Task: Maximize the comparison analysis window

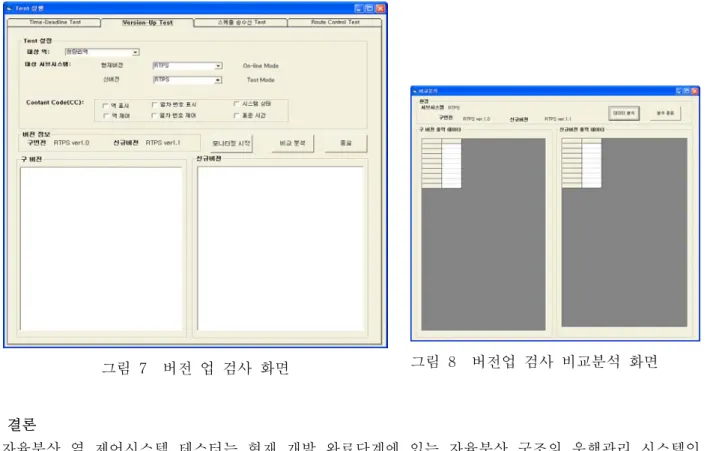Action: (x=687, y=91)
